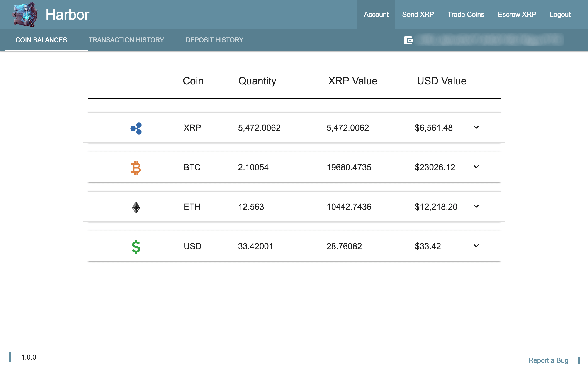Expand the ETH balance row chevron
This screenshot has width=588, height=375.
click(476, 206)
